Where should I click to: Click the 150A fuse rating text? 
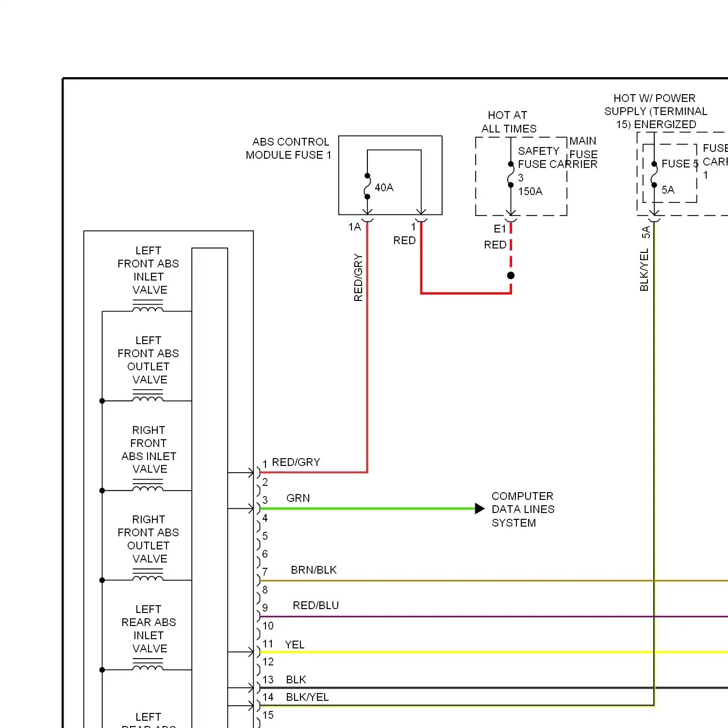(530, 191)
